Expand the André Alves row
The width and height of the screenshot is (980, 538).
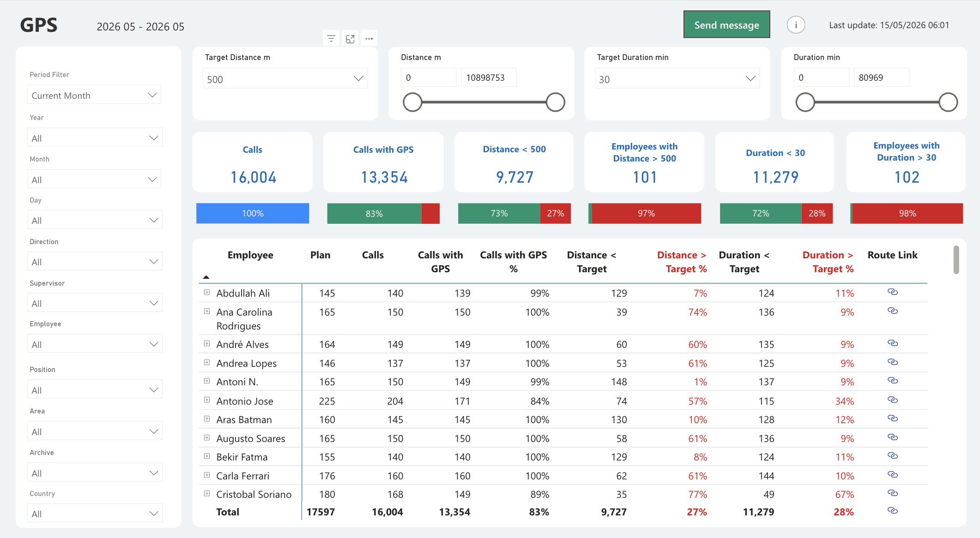207,343
